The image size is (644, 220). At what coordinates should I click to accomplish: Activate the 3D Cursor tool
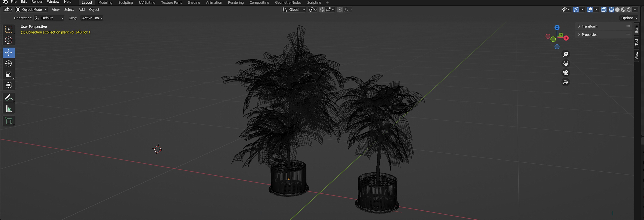tap(9, 40)
